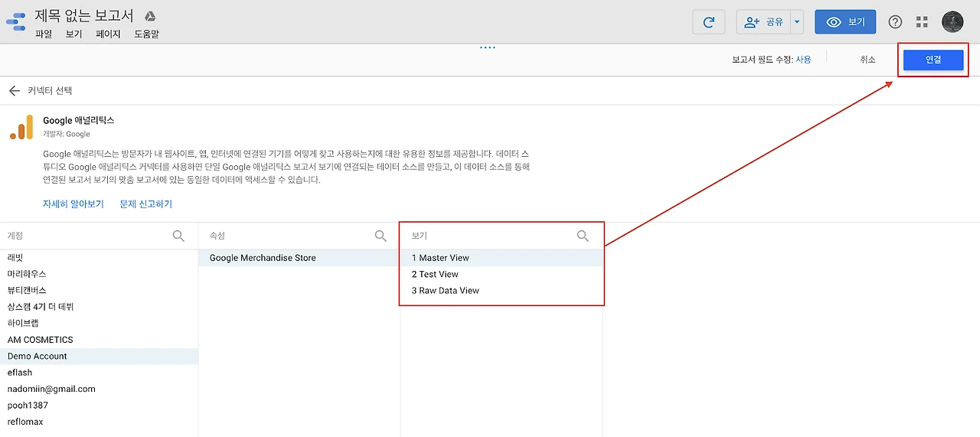Screen dimensions: 980x437
Task: Click the search icon in the 계정 column
Action: (x=178, y=236)
